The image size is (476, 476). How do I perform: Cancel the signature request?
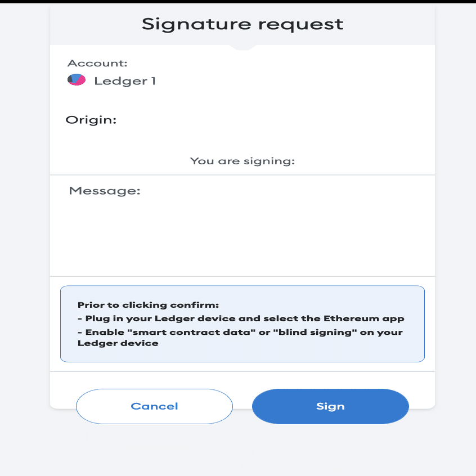[154, 406]
